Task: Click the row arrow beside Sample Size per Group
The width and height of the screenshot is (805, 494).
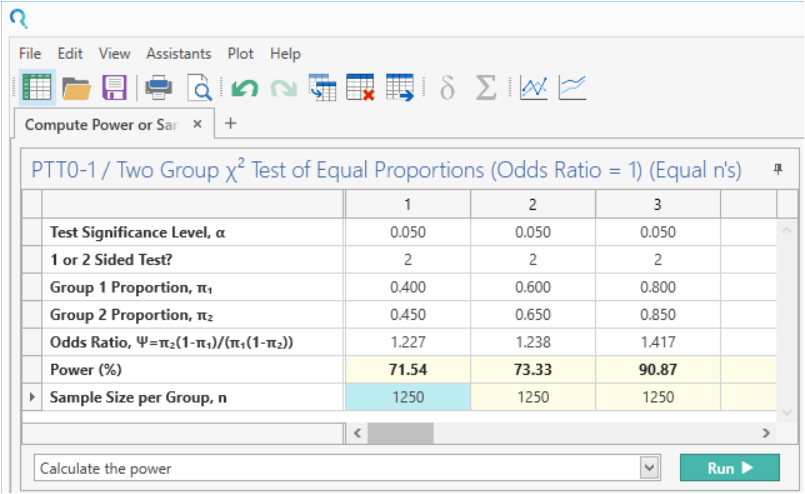Action: point(32,398)
